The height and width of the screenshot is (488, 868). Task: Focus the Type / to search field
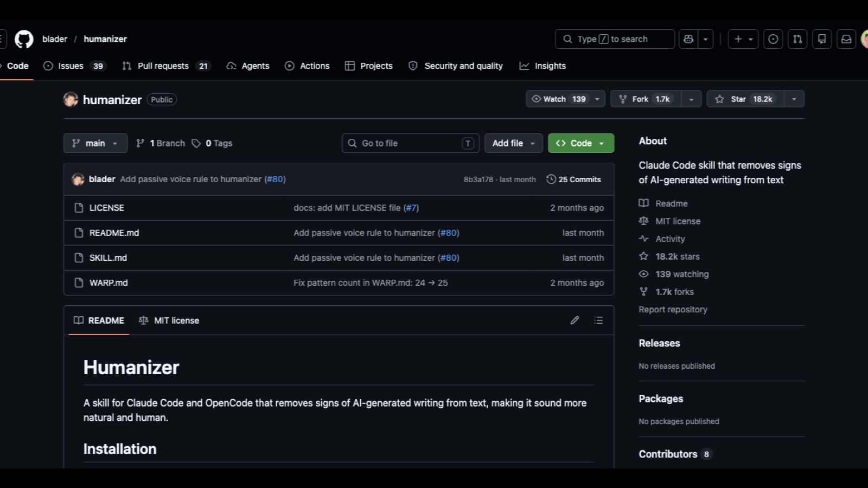pyautogui.click(x=615, y=39)
